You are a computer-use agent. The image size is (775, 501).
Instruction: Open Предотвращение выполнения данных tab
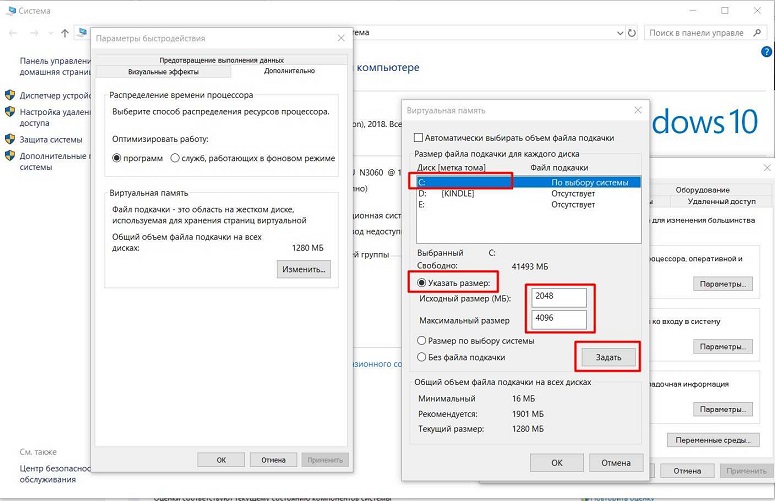221,60
